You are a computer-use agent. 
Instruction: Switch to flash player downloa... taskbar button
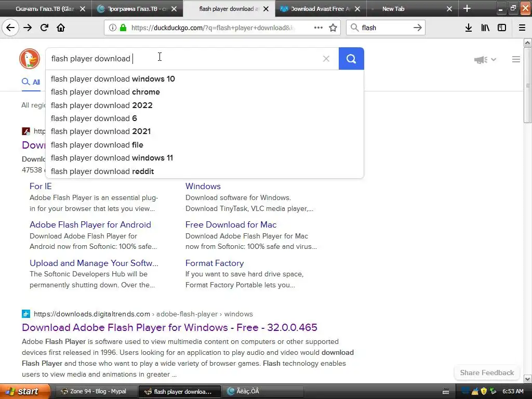click(180, 391)
